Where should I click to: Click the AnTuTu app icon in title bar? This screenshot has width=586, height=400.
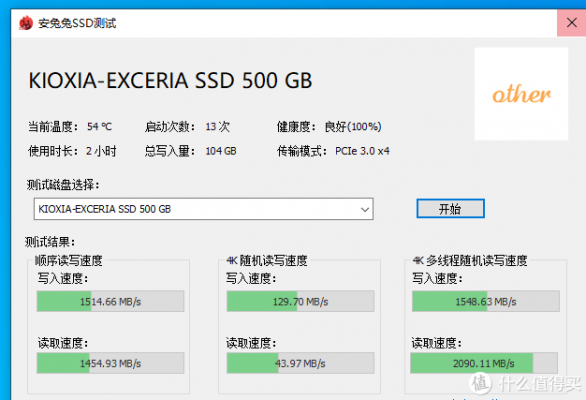pyautogui.click(x=26, y=23)
